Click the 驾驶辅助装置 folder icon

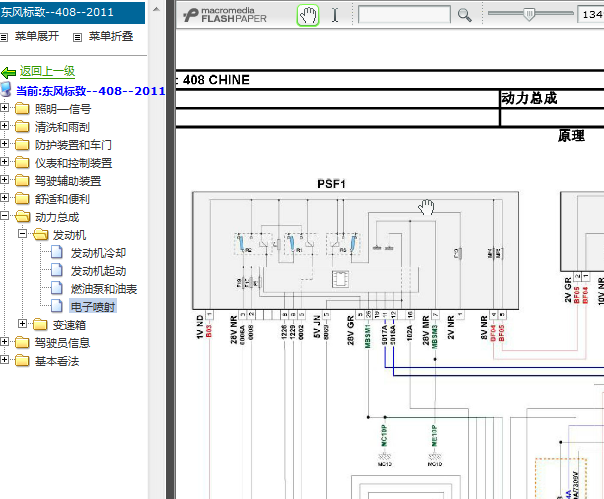pos(22,180)
